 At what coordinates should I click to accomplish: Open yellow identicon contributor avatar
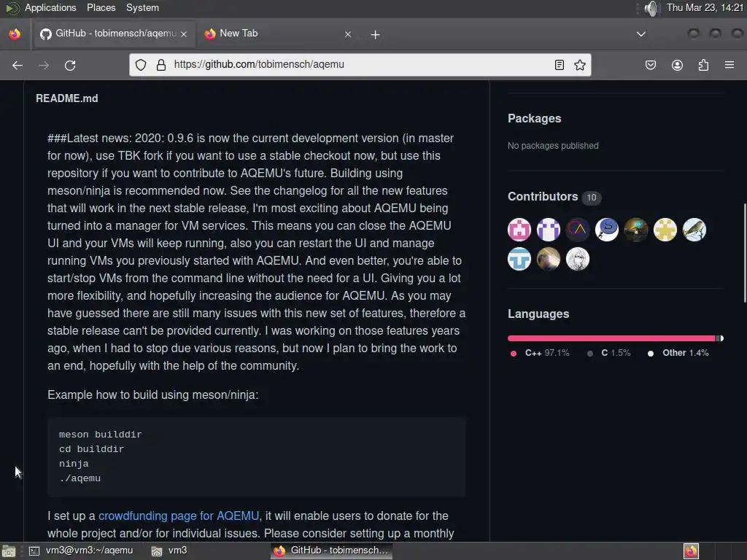point(665,230)
